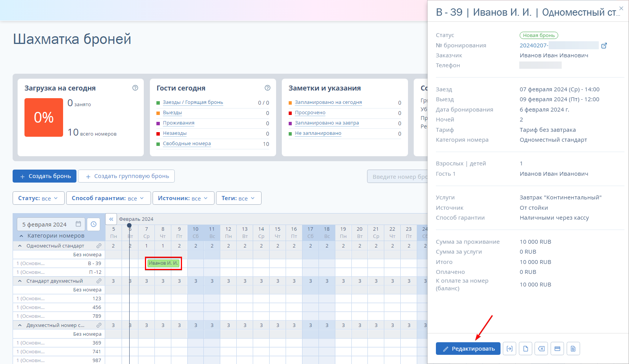This screenshot has width=629, height=364.
Task: Open the Способ гарантии: все filter dropdown
Action: [108, 198]
